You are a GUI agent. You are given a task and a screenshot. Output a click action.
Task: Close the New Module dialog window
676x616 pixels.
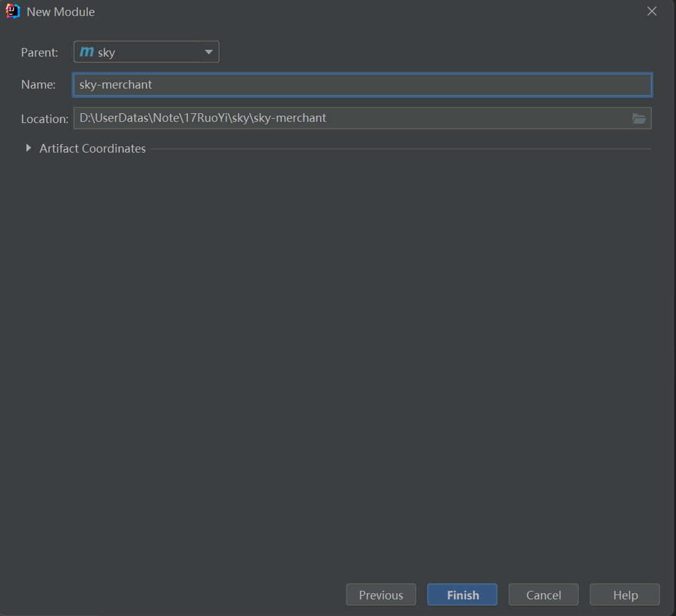[652, 11]
